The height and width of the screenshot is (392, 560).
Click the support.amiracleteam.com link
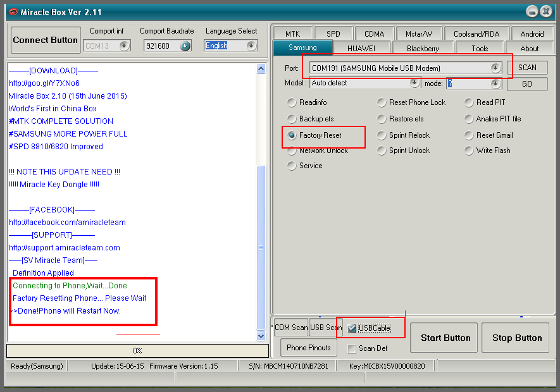point(65,248)
